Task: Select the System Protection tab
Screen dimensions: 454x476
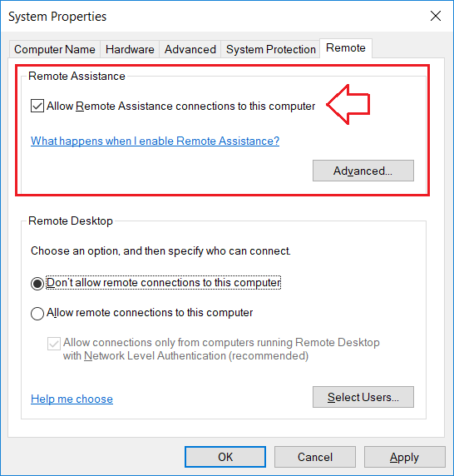Action: click(270, 49)
